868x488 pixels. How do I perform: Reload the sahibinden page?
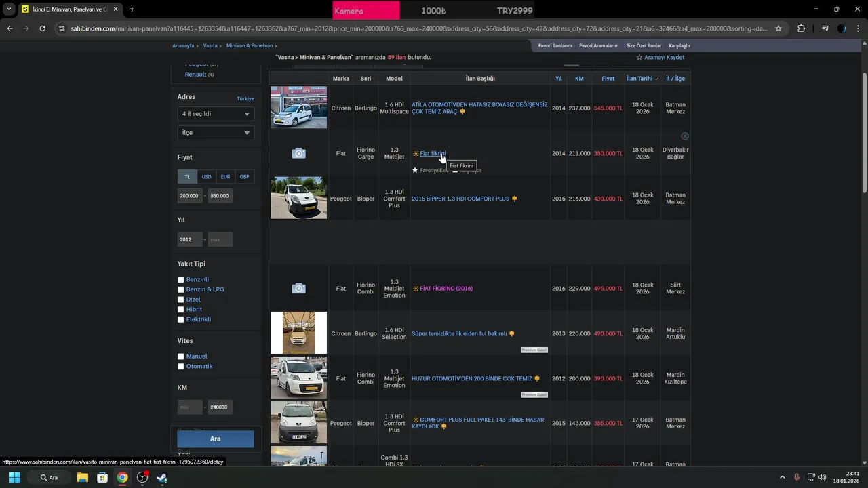click(x=42, y=28)
